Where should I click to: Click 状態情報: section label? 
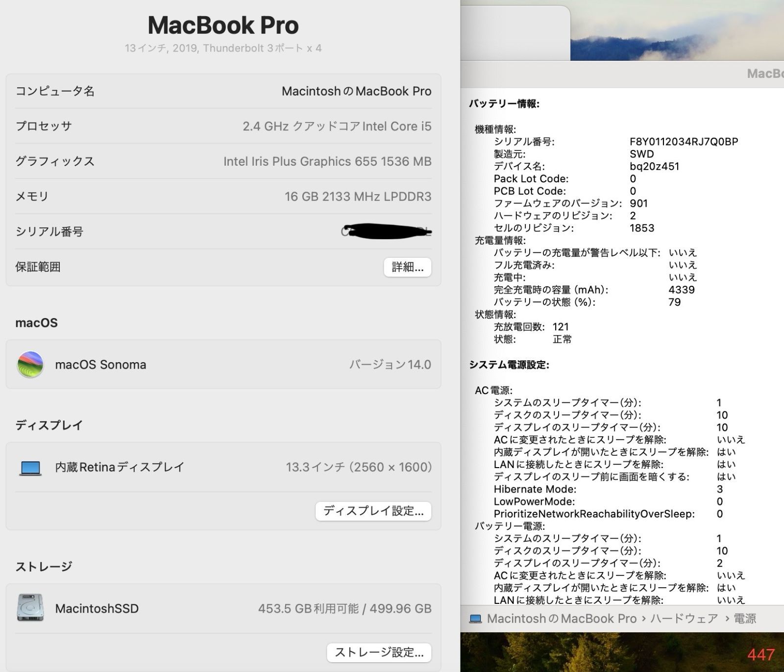coord(495,315)
